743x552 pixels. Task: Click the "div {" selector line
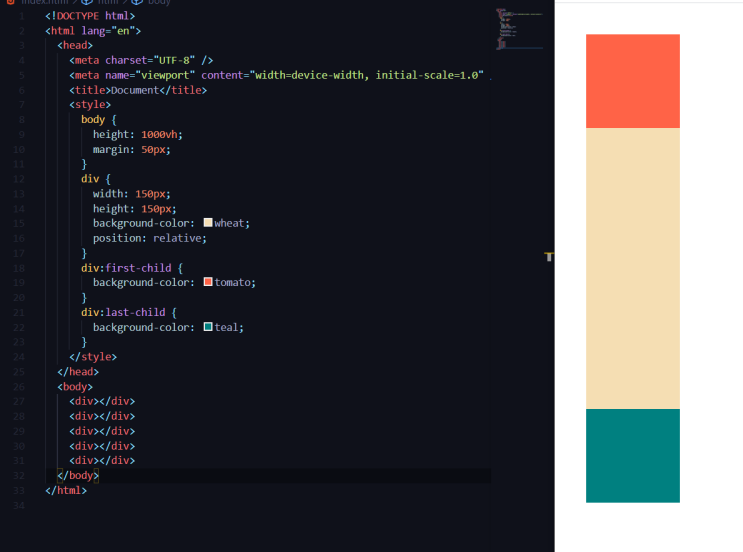96,179
